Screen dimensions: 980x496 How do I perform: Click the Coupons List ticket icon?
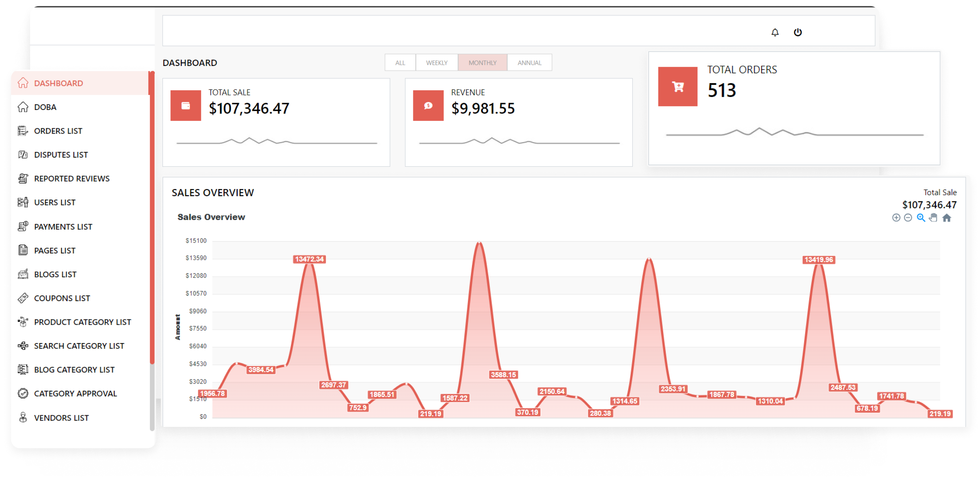coord(23,298)
